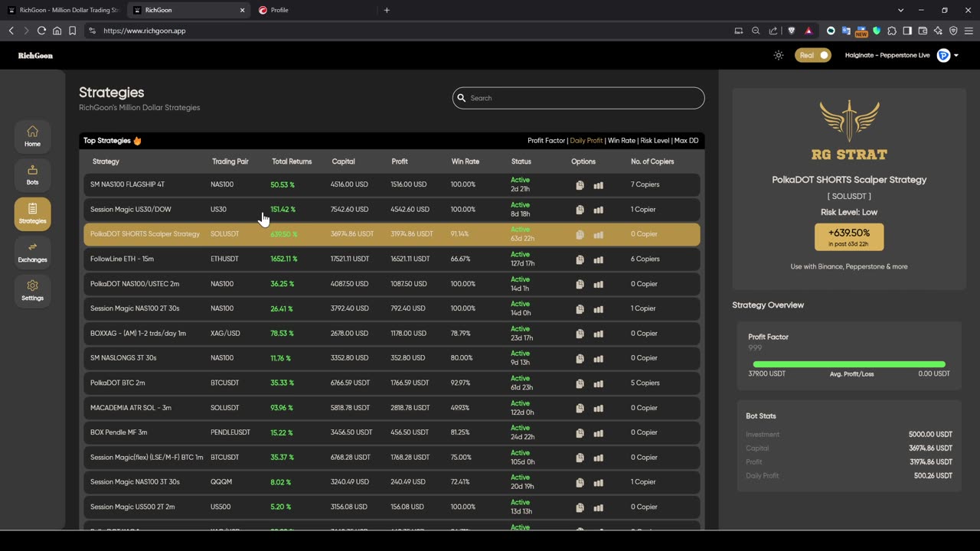Copy PolkaDOT NAS100/USTEC 2m strategy
The image size is (980, 551).
[x=580, y=284]
